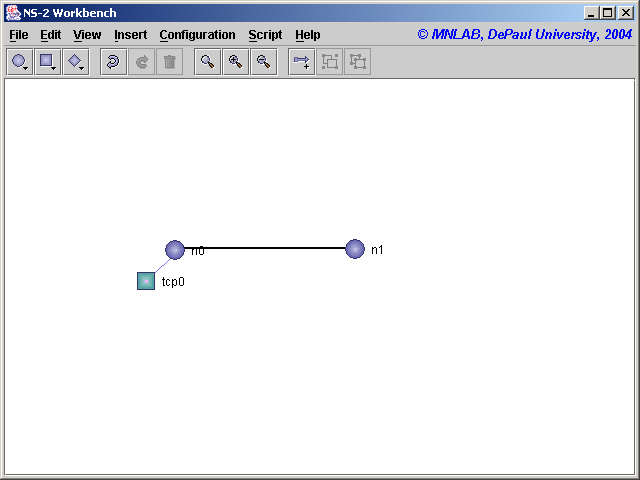Image resolution: width=640 pixels, height=480 pixels.
Task: Minimize the NS-2 Workbench window
Action: click(x=590, y=13)
